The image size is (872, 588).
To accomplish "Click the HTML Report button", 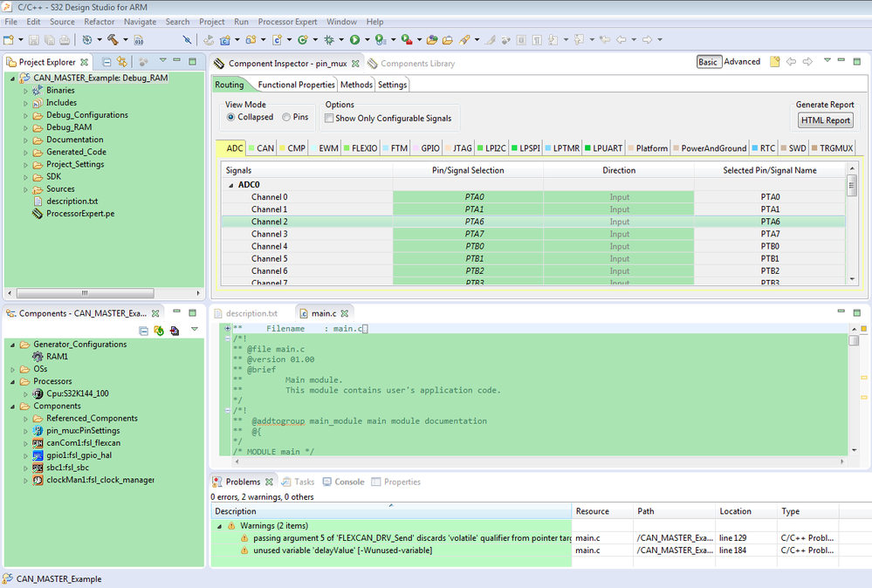I will 825,120.
